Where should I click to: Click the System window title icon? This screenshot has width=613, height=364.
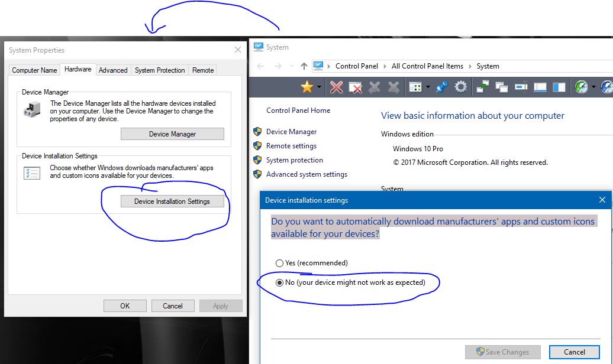point(259,47)
